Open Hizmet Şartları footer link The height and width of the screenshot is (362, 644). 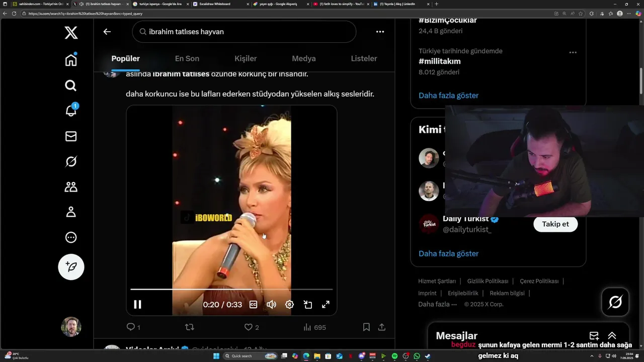tap(437, 281)
